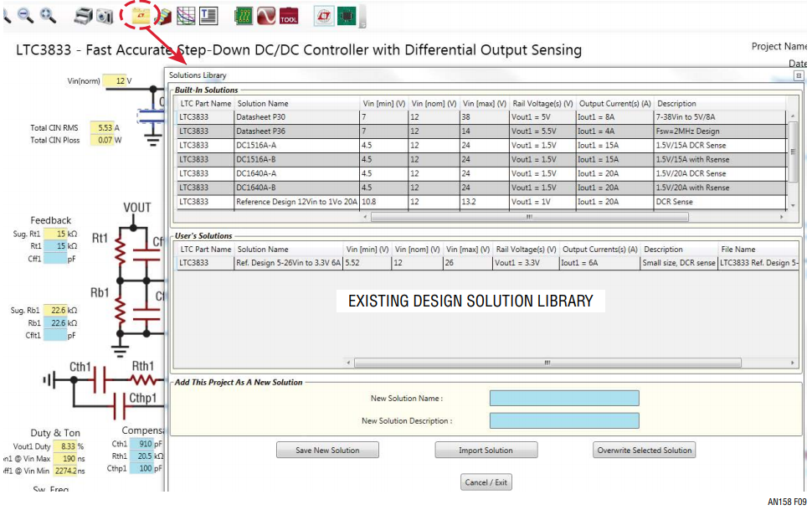Screen dimensions: 812x510
Task: Click the camera snapshot icon
Action: click(105, 17)
